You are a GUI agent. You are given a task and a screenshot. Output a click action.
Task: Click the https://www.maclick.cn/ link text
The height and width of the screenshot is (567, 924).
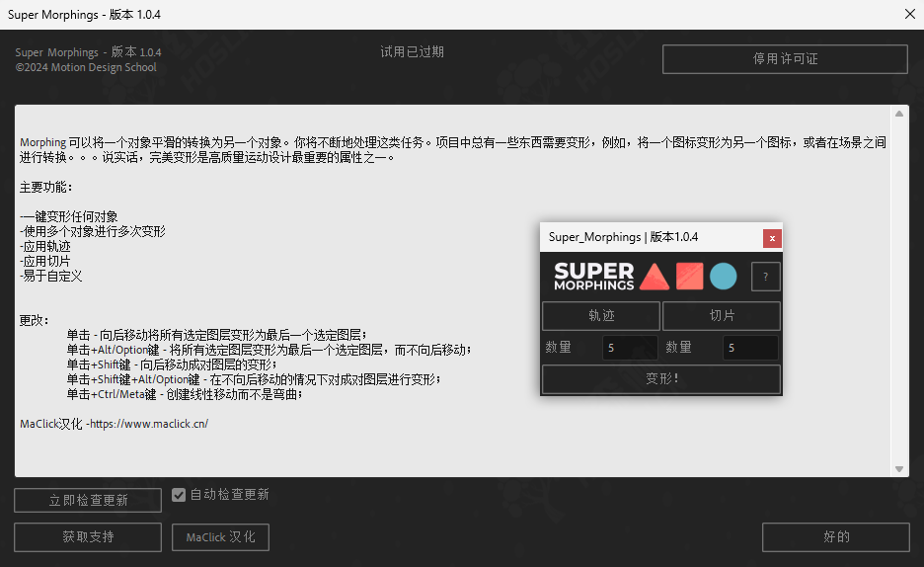pos(149,424)
